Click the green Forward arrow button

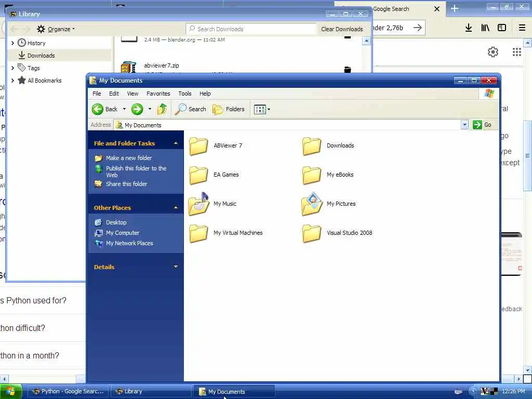coord(137,109)
